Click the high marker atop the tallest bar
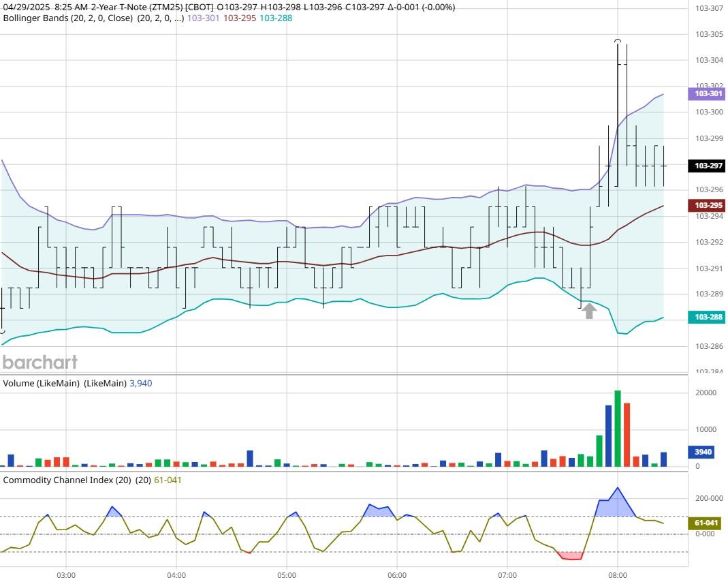The width and height of the screenshot is (728, 584). 618,42
